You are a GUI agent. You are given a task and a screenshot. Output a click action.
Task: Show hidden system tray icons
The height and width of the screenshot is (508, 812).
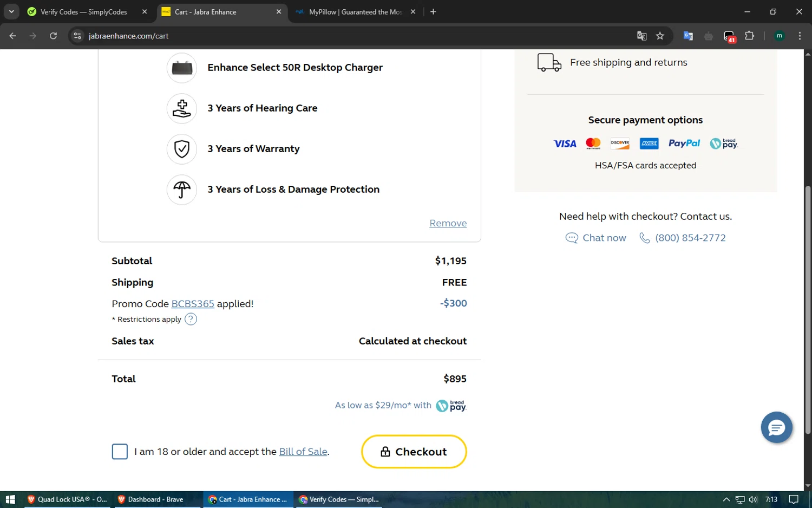726,499
